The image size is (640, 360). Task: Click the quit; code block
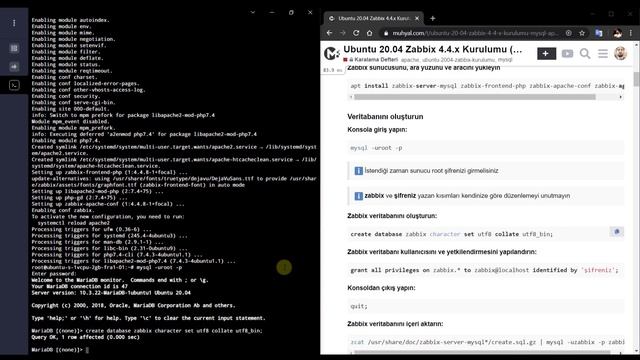[x=485, y=306]
